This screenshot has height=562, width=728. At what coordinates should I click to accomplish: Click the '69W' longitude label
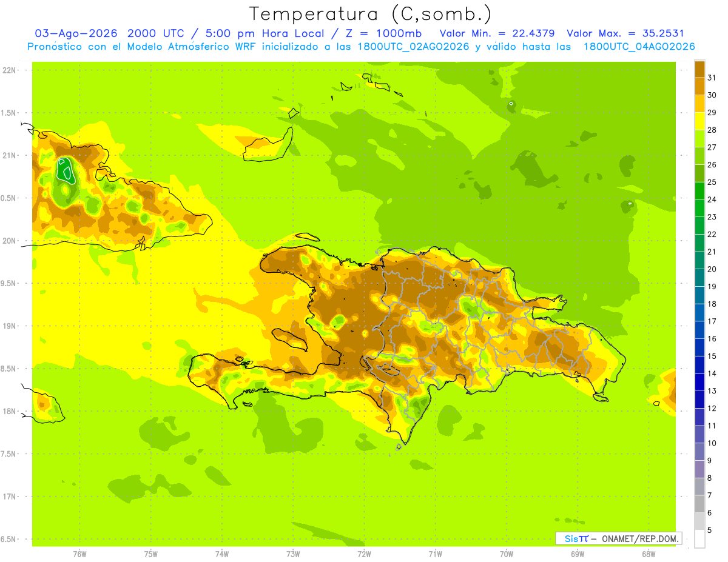(578, 554)
